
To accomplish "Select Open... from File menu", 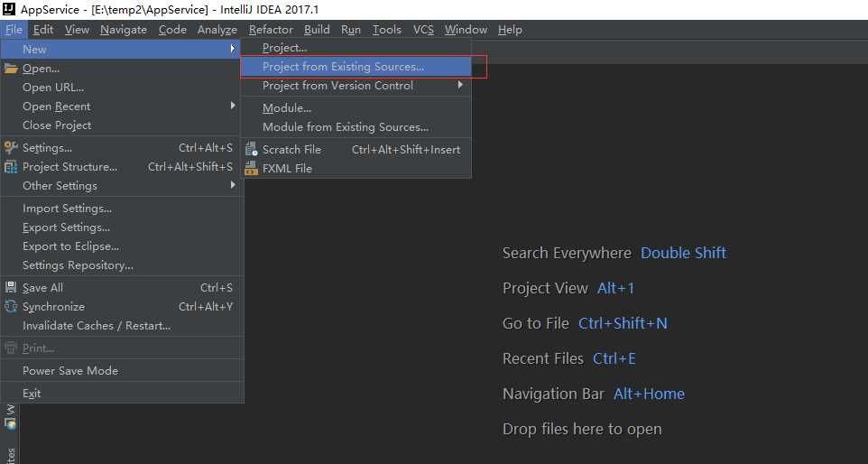I will pos(121,69).
